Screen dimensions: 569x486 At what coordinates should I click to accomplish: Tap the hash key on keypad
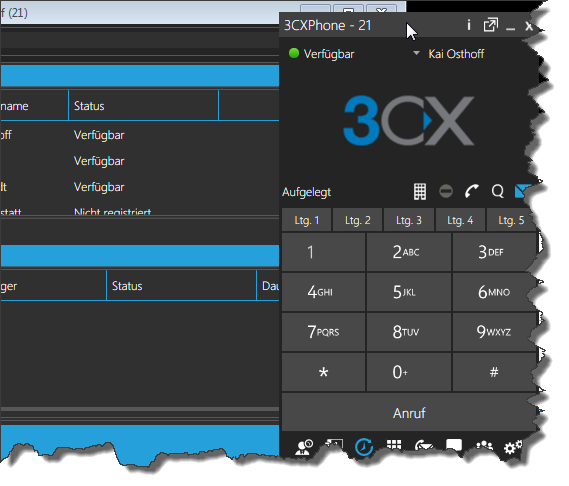pyautogui.click(x=494, y=372)
